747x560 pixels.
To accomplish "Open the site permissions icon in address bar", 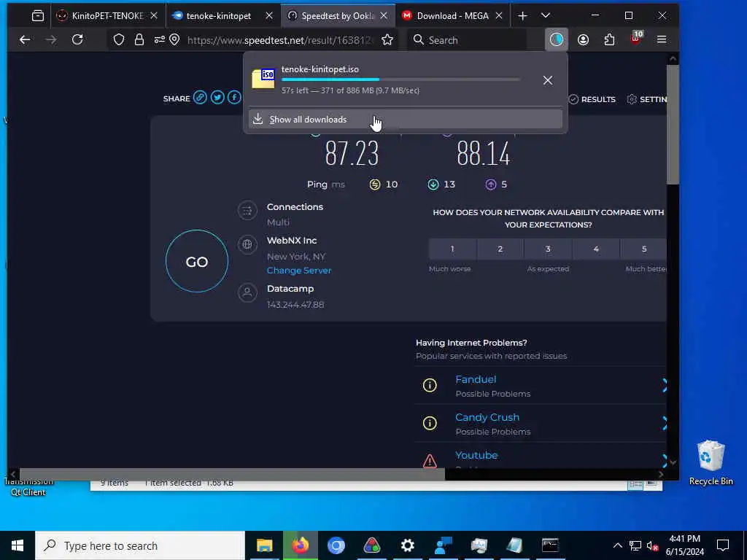I will tap(159, 40).
